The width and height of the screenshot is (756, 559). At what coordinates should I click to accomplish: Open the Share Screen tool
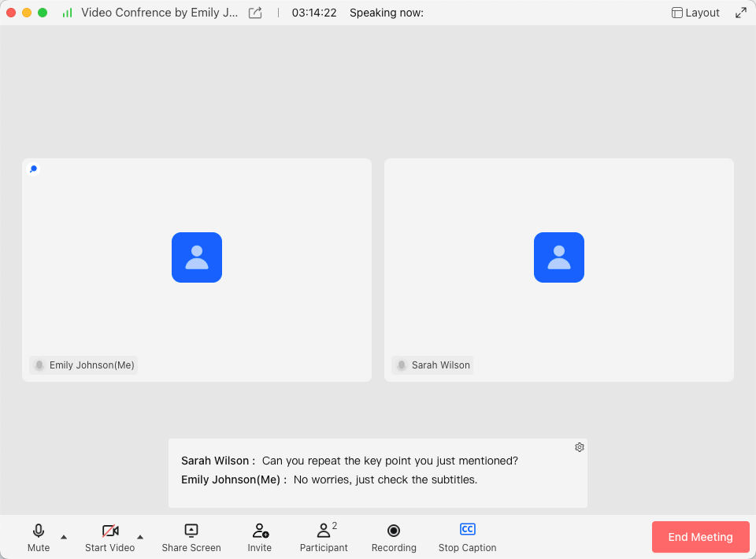click(x=191, y=536)
